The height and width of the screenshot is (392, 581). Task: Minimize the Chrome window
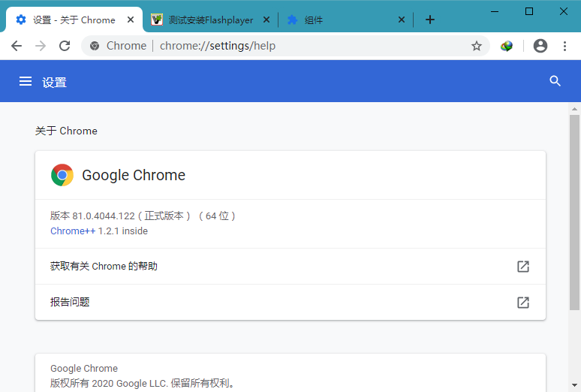point(494,11)
